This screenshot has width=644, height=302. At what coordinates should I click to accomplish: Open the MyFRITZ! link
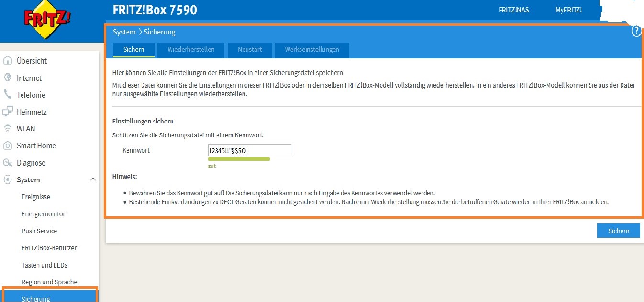[x=568, y=10]
